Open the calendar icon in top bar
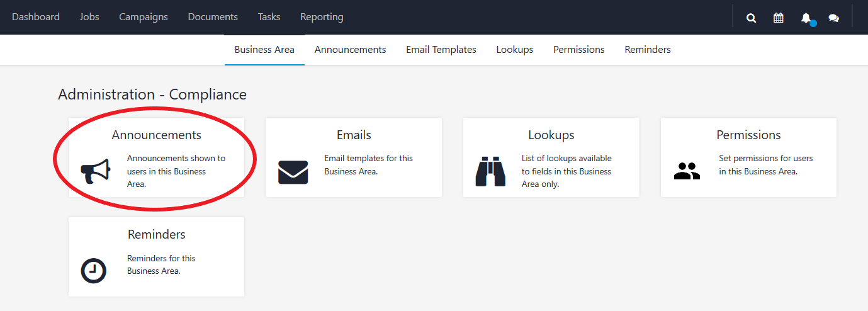 point(779,18)
